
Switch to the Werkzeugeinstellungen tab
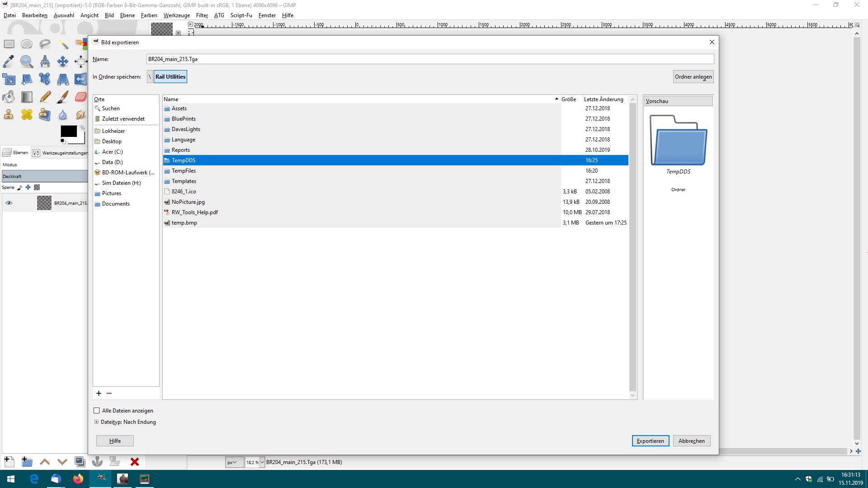(61, 153)
